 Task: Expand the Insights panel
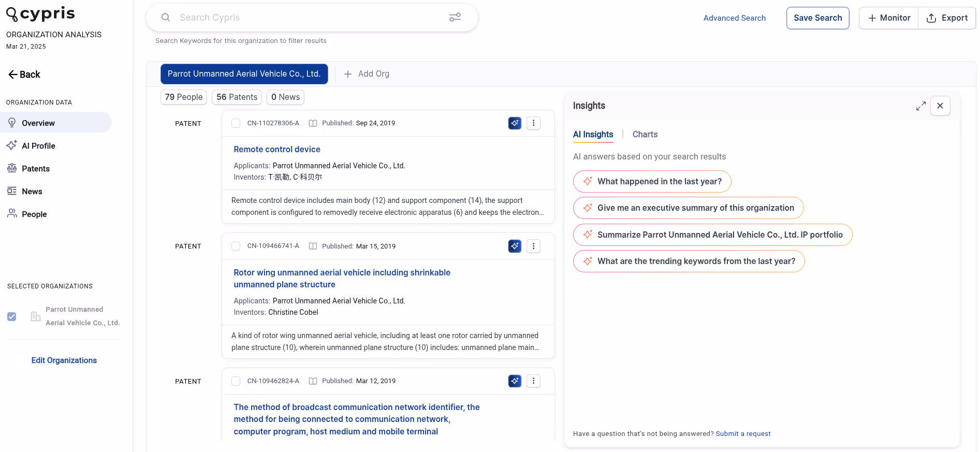[x=921, y=106]
